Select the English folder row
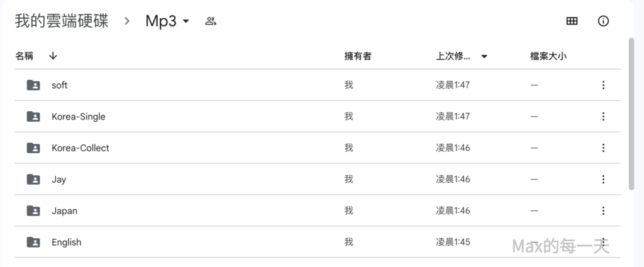The height and width of the screenshot is (267, 644). click(x=189, y=242)
